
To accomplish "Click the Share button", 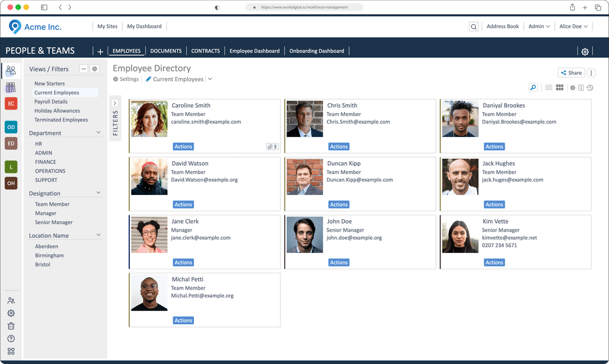I will coord(571,72).
